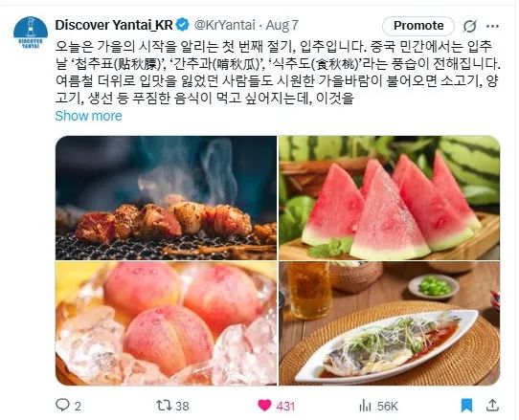The width and height of the screenshot is (519, 420).
Task: Click the blue verified badge
Action: tap(182, 25)
